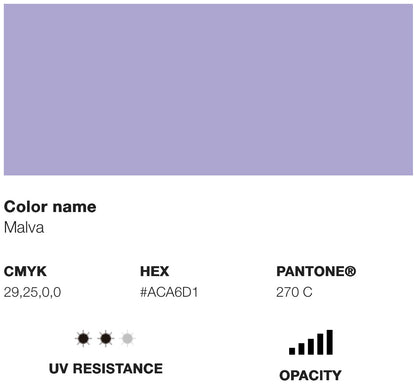Select the Malva lilac color swatch
This screenshot has width=416, height=389.
point(208,89)
